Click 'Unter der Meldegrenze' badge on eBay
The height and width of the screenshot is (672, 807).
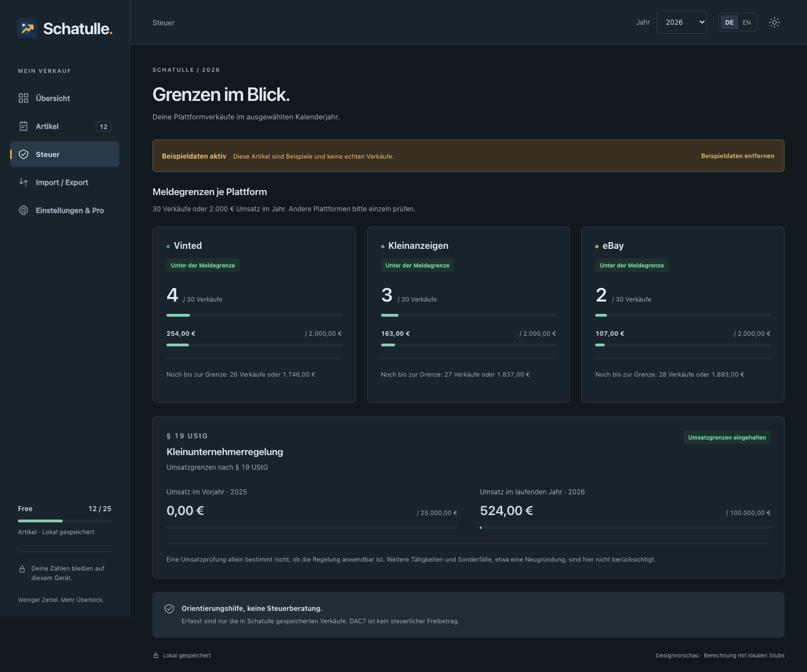[x=632, y=265]
